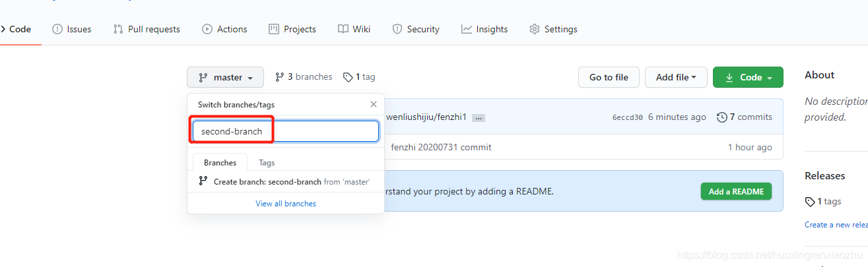Open the 7 commits history link
Viewport: 868px width, 267px height.
(745, 117)
